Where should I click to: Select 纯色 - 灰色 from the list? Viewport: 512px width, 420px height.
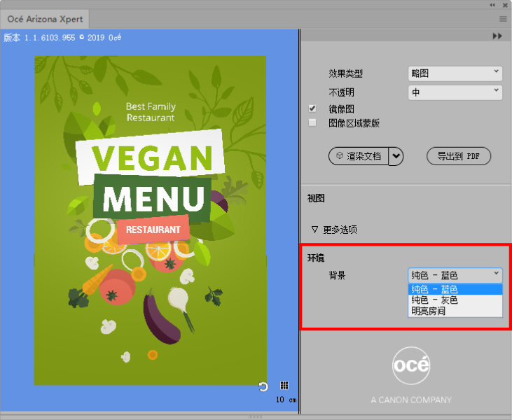(x=434, y=300)
